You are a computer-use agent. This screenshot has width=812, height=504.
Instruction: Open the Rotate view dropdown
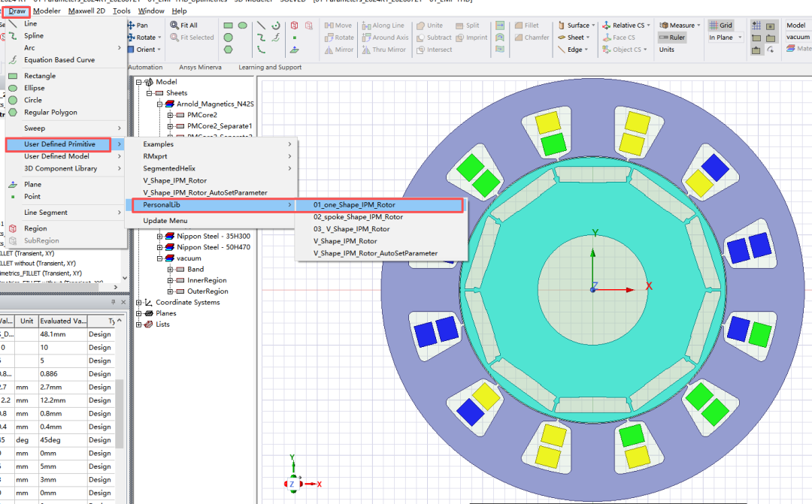pyautogui.click(x=144, y=38)
